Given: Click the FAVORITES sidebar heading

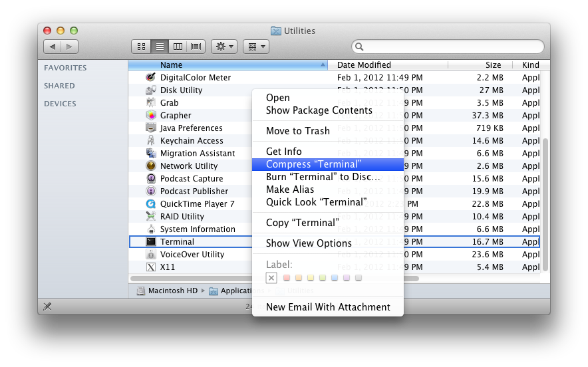Looking at the screenshot, I should point(65,68).
